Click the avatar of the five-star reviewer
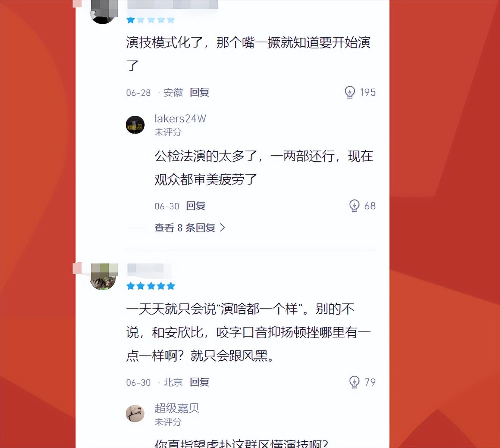Image resolution: width=500 pixels, height=448 pixels. (103, 277)
